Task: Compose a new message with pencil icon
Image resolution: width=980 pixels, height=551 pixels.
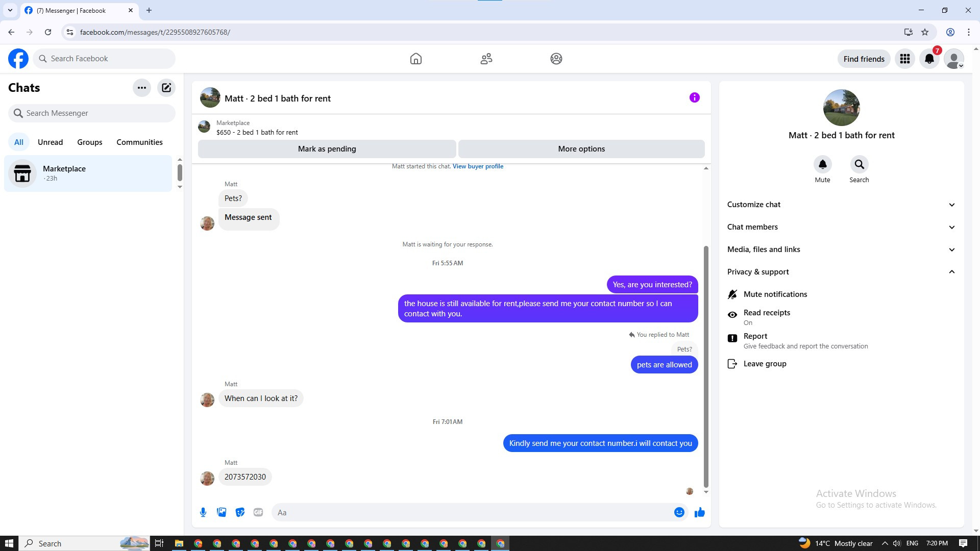Action: (x=166, y=88)
